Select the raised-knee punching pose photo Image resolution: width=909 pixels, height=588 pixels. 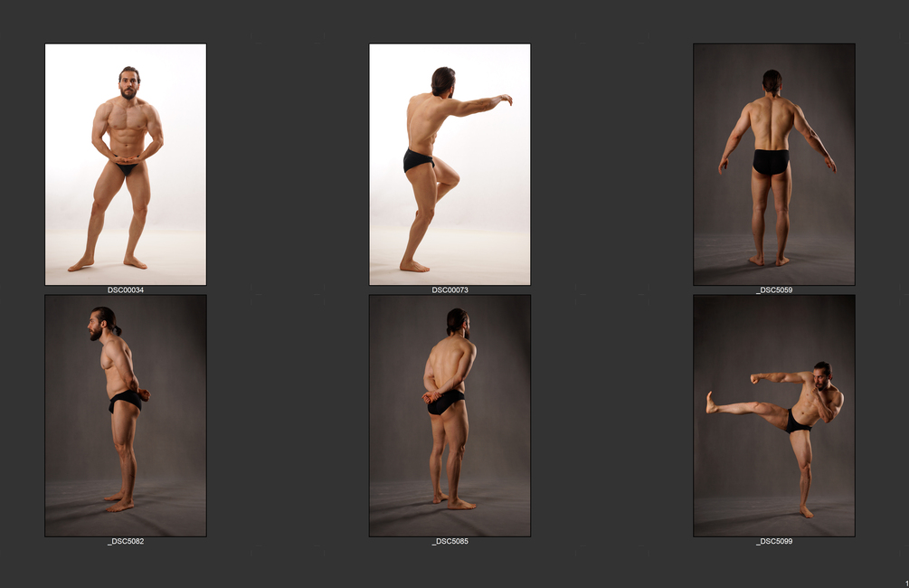[450, 164]
